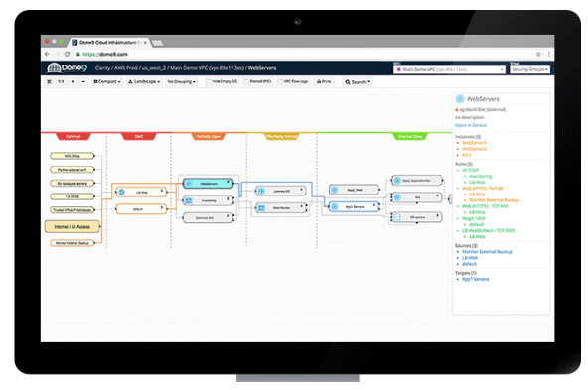The image size is (588, 390).
Task: Toggle the VPC Flow Logs checkbox
Action: [281, 81]
